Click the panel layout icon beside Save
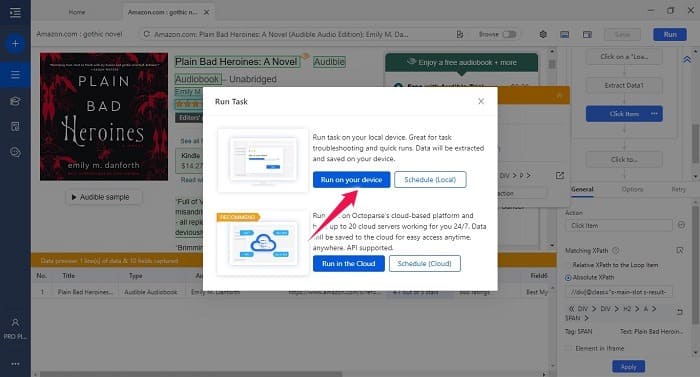 coord(588,34)
